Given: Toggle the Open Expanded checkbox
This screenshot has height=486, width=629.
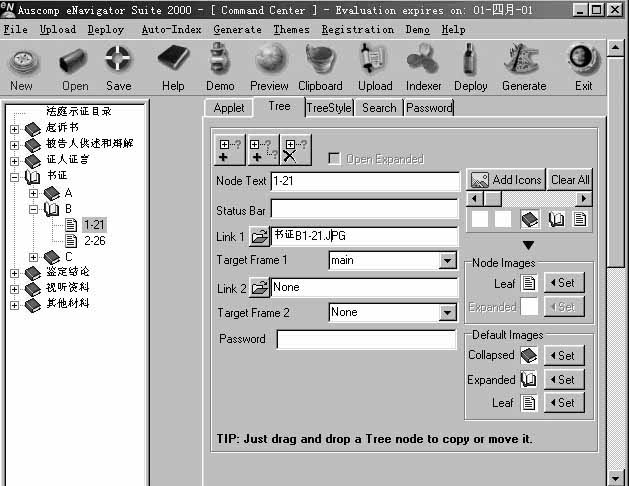Looking at the screenshot, I should pos(335,159).
